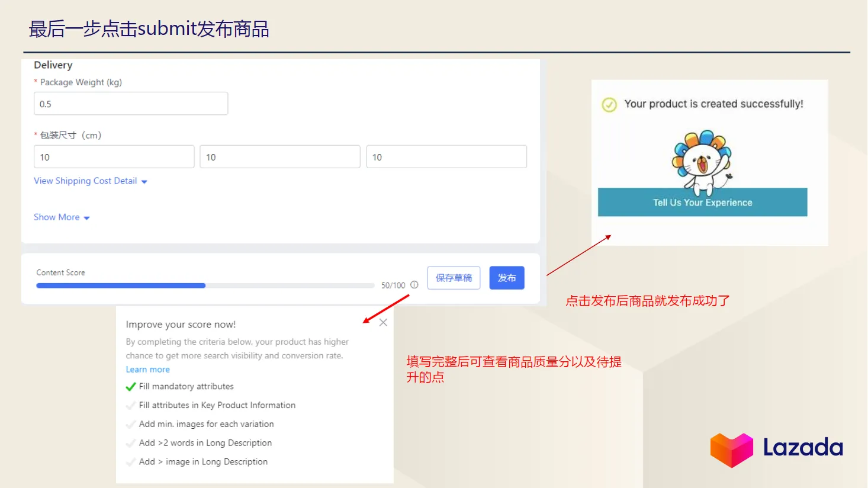Dismiss the Improve your score now dialog

pos(383,322)
